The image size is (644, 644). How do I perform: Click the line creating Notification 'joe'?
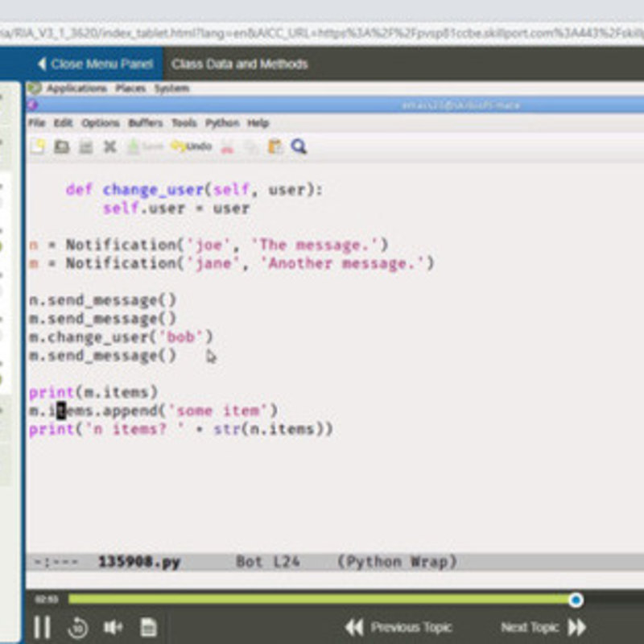[x=208, y=246]
